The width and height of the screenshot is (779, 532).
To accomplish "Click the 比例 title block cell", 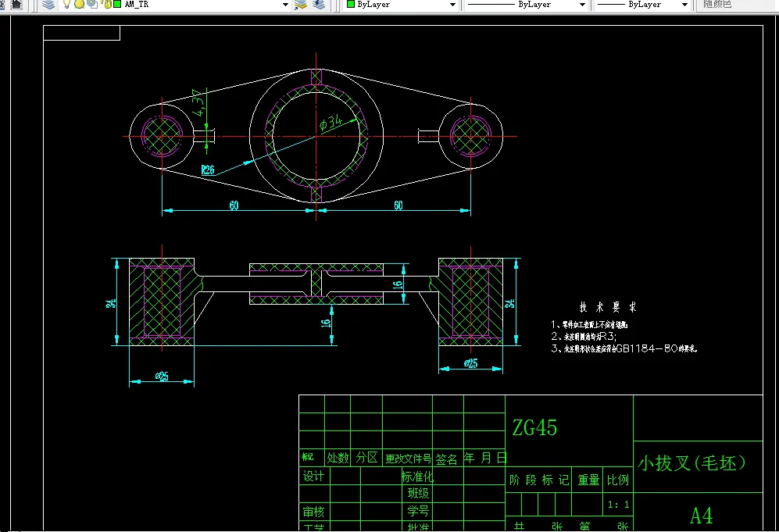I will point(617,480).
